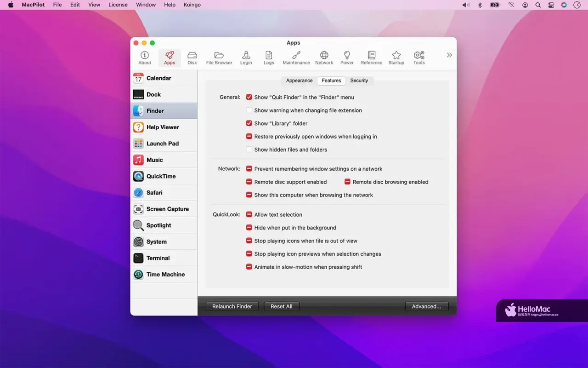Select QuickTime in the sidebar
The height and width of the screenshot is (368, 588).
[164, 176]
